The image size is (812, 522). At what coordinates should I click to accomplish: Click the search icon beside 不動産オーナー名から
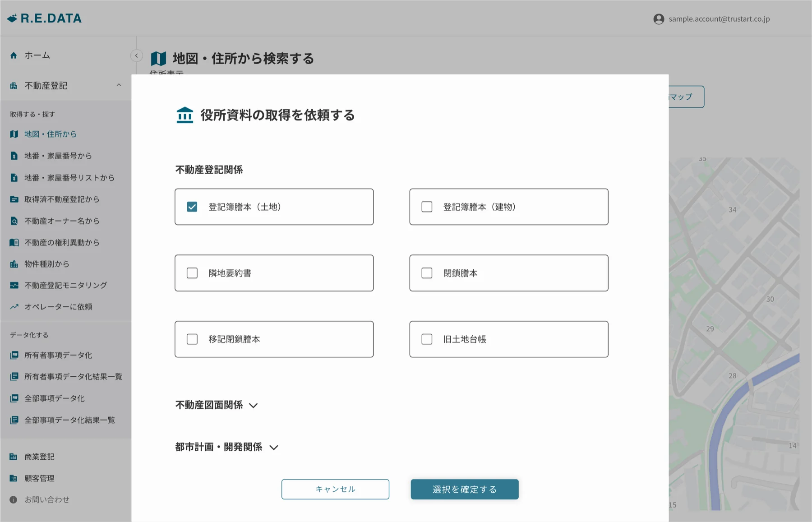(14, 221)
